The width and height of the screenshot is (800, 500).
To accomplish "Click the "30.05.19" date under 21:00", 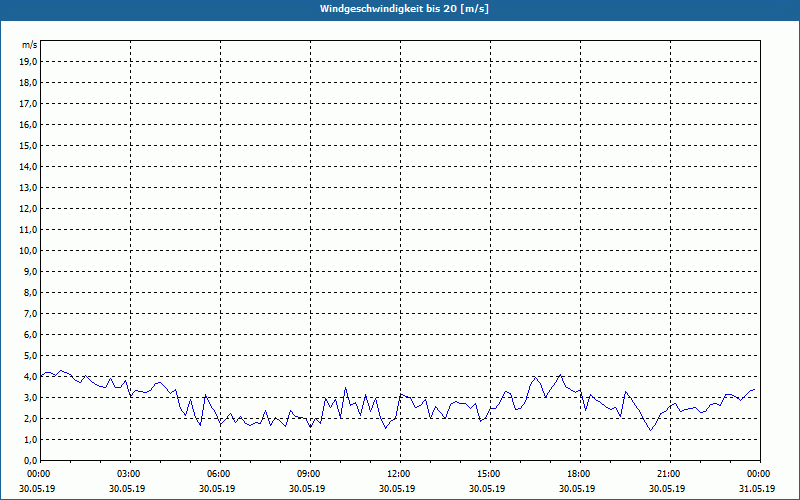I will pos(667,488).
